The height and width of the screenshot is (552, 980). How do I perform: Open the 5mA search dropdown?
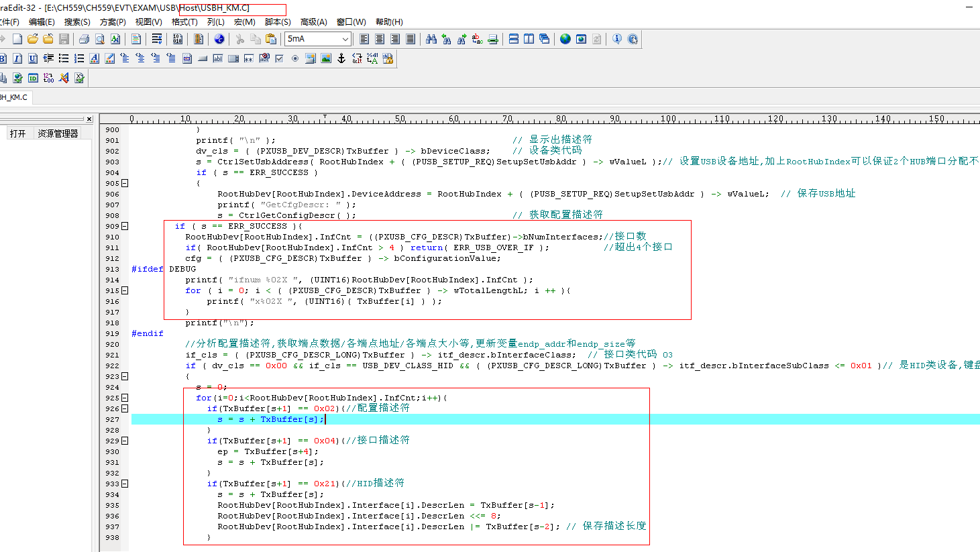click(345, 39)
